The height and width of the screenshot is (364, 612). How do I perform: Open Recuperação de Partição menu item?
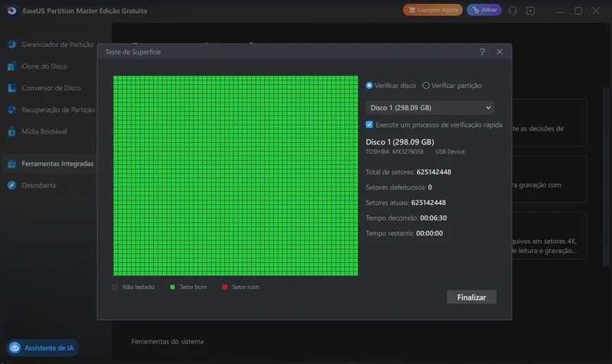[x=59, y=110]
